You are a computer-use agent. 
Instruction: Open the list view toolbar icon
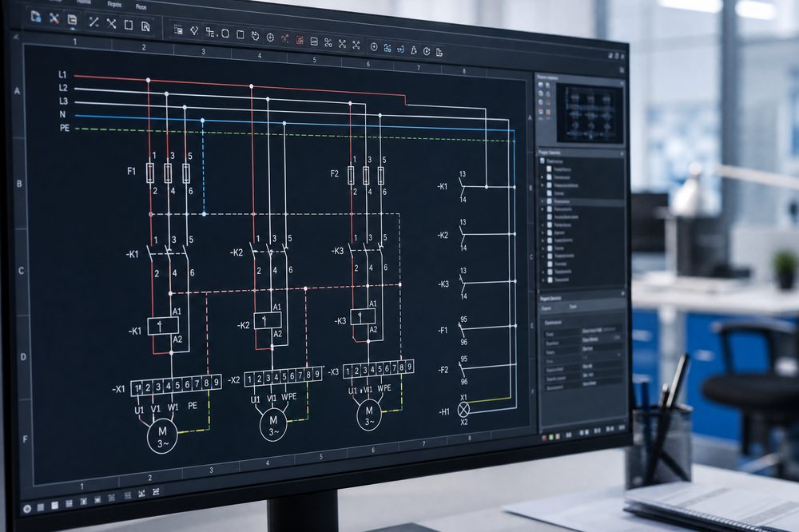tap(178, 30)
